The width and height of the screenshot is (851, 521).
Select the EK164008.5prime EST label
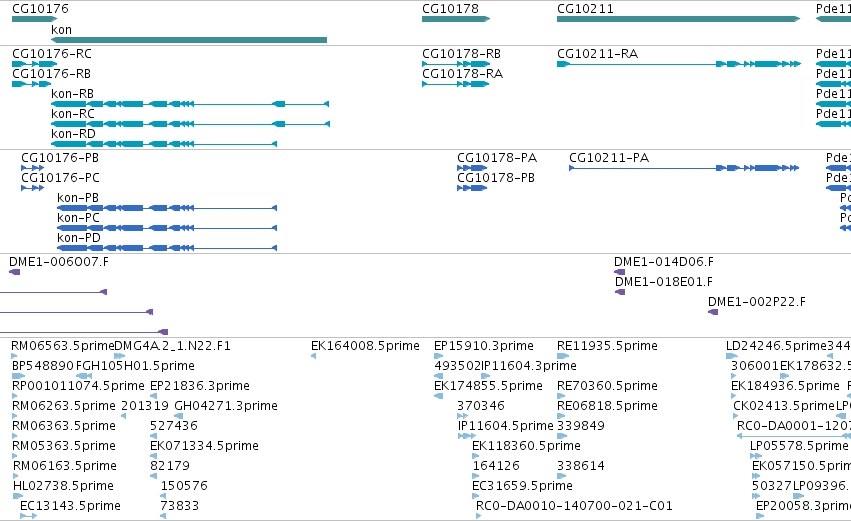point(365,346)
